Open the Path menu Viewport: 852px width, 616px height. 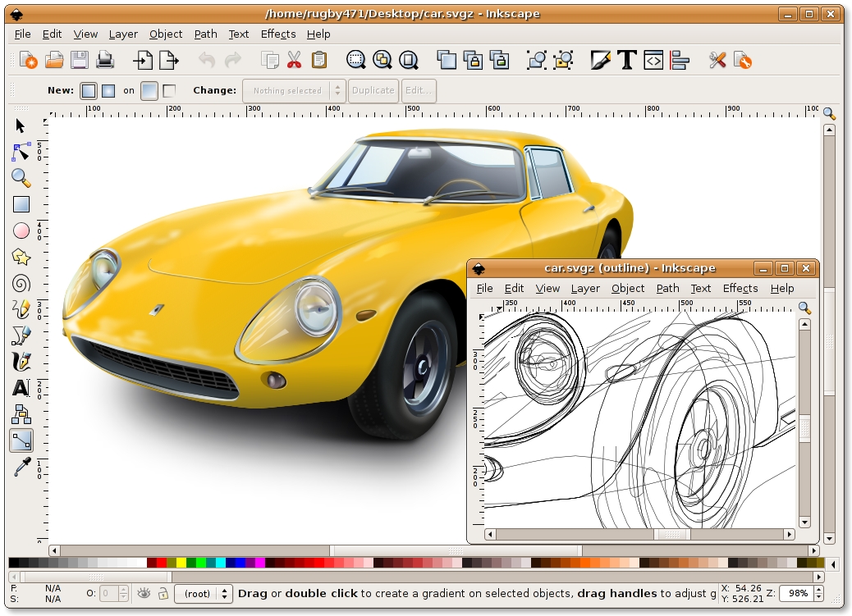pos(205,34)
